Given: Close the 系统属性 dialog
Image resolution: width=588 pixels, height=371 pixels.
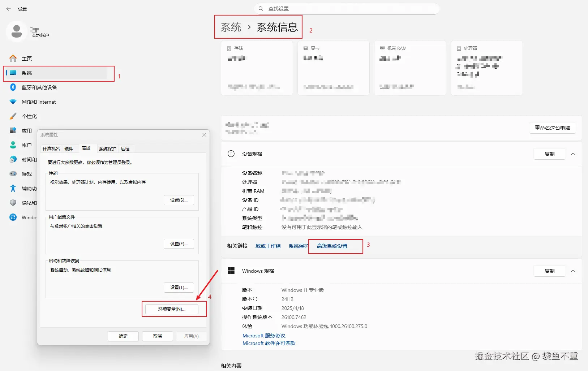Looking at the screenshot, I should (x=204, y=135).
